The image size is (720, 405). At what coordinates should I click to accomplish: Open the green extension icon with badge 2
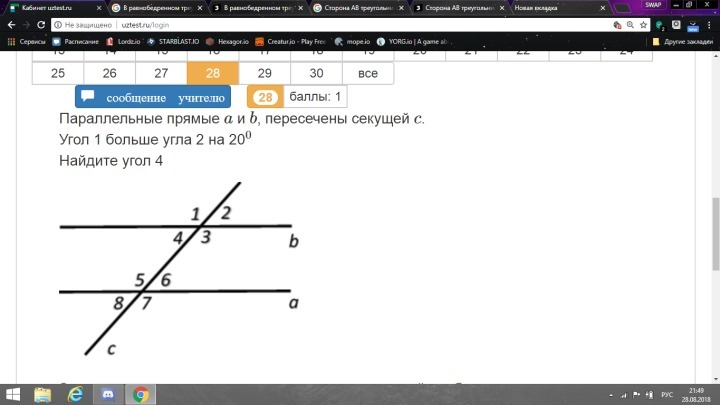tap(660, 25)
